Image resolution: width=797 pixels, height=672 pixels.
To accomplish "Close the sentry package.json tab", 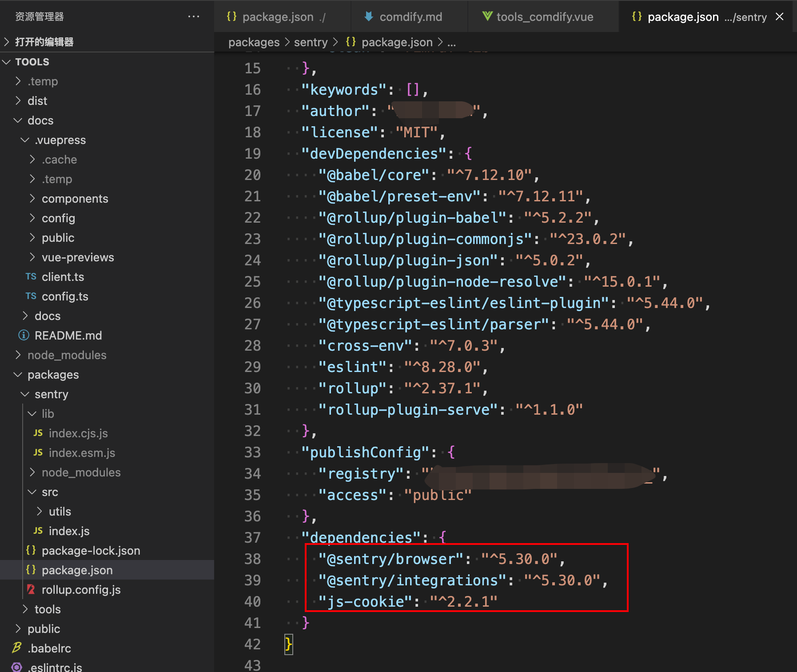I will [779, 17].
